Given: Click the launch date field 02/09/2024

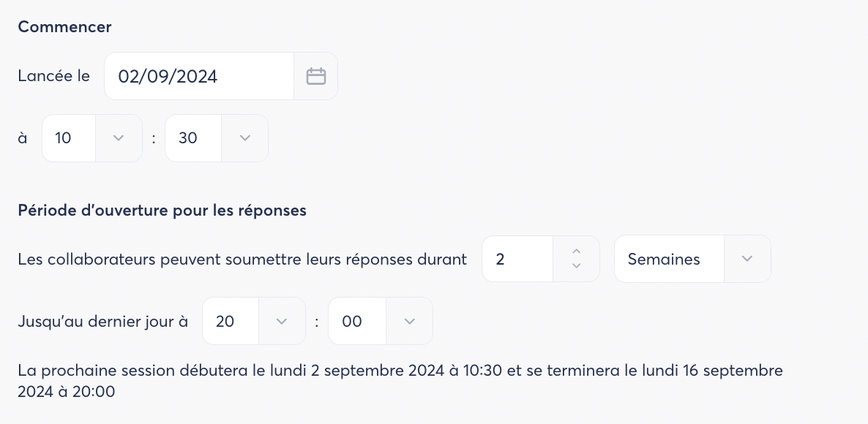Looking at the screenshot, I should [199, 76].
